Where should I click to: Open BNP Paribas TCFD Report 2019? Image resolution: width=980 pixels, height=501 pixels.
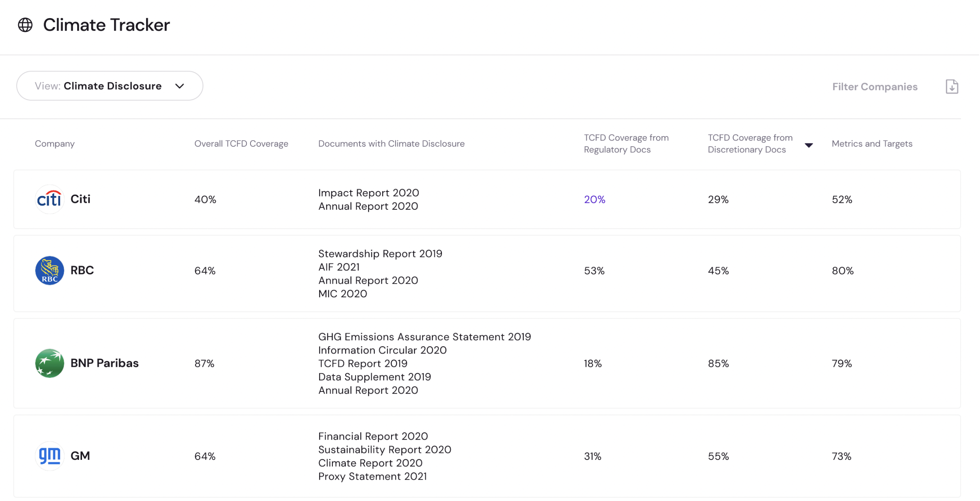point(363,364)
